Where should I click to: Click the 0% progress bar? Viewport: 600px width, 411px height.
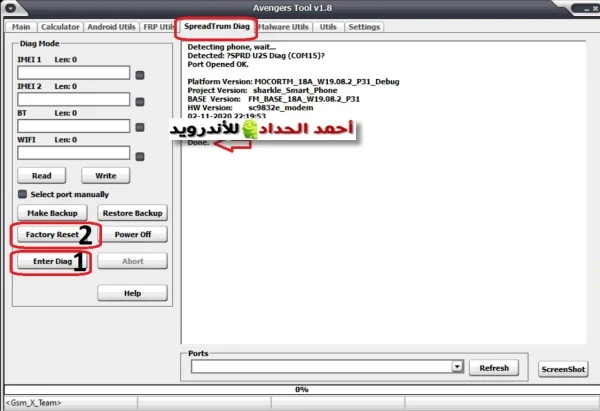point(302,390)
